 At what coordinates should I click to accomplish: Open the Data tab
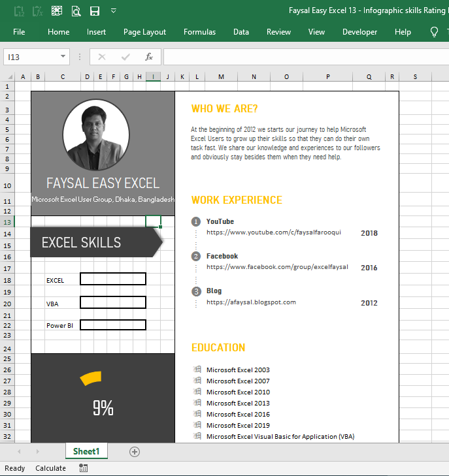click(x=241, y=32)
